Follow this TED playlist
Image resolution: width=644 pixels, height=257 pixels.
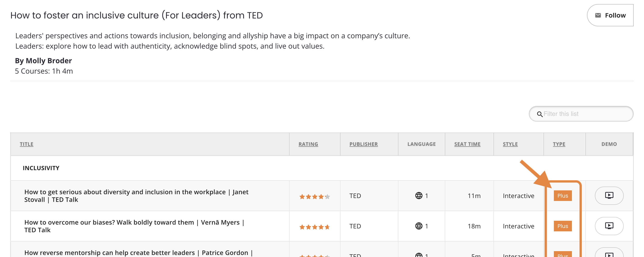coord(610,15)
